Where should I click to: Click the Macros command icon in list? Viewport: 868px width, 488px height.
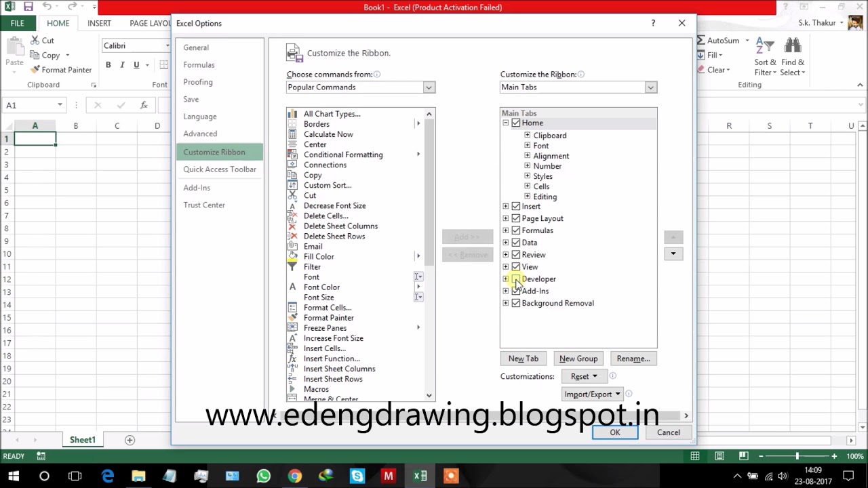pos(292,389)
